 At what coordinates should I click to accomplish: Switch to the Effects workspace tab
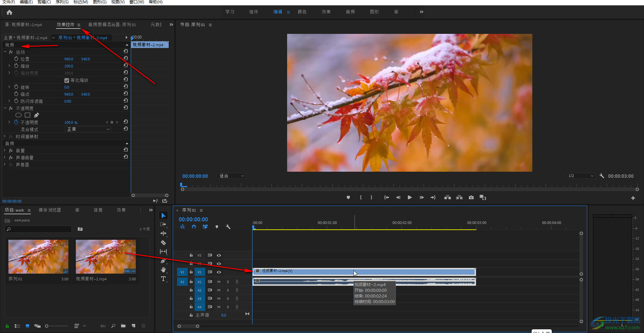coord(326,12)
